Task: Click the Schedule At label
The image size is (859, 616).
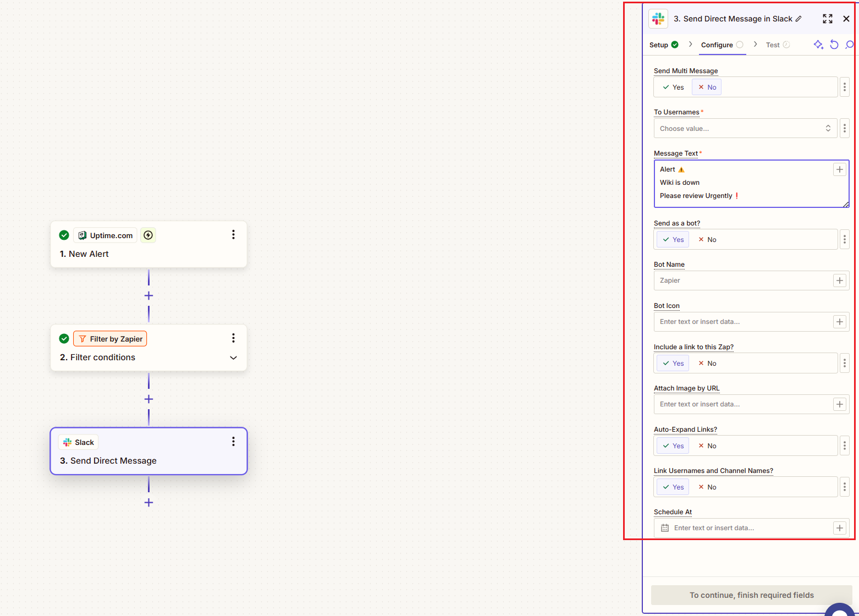Action: [x=673, y=512]
